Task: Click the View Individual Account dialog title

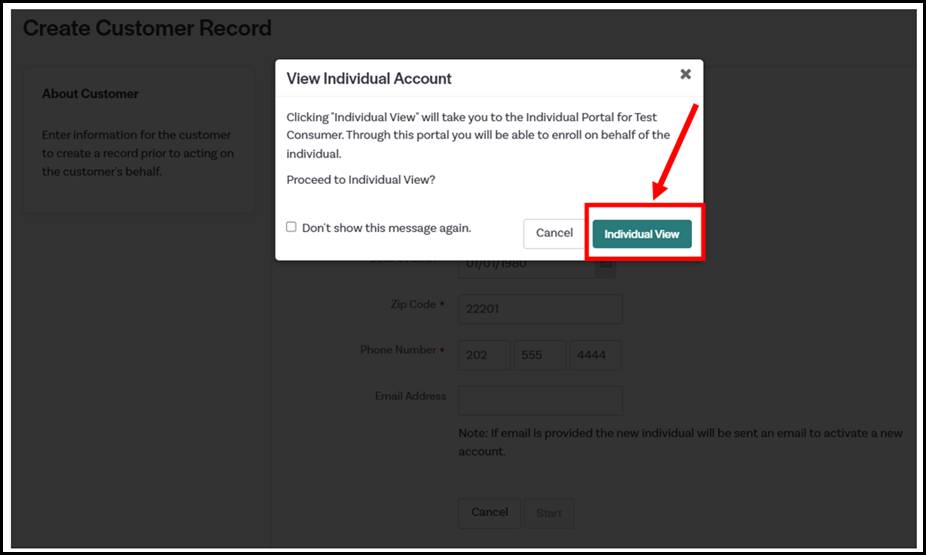Action: (369, 78)
